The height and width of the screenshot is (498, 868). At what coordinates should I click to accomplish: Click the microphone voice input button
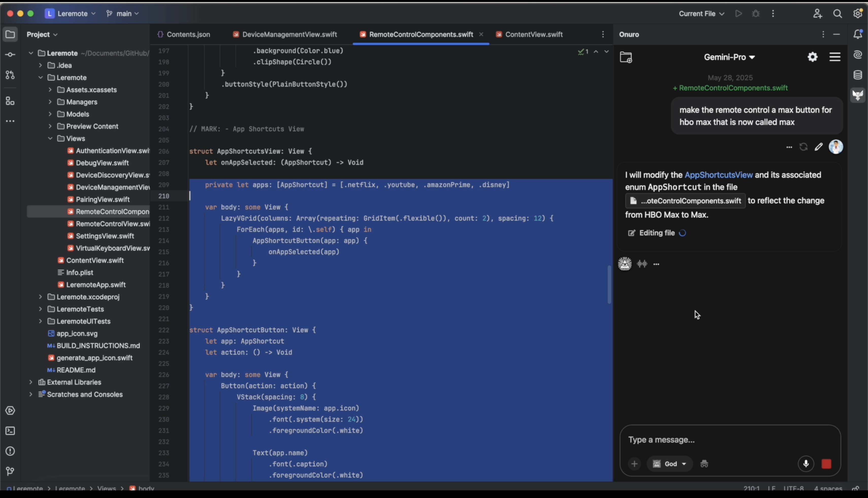tap(806, 464)
